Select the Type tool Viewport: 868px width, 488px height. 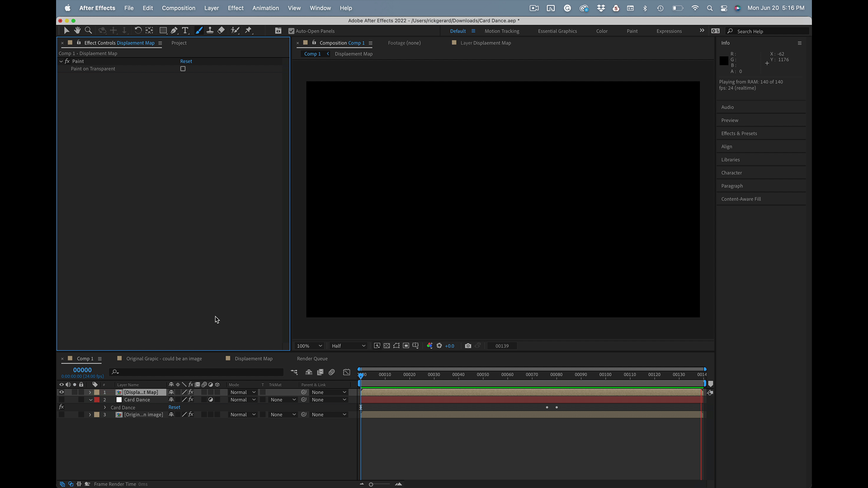pyautogui.click(x=185, y=30)
